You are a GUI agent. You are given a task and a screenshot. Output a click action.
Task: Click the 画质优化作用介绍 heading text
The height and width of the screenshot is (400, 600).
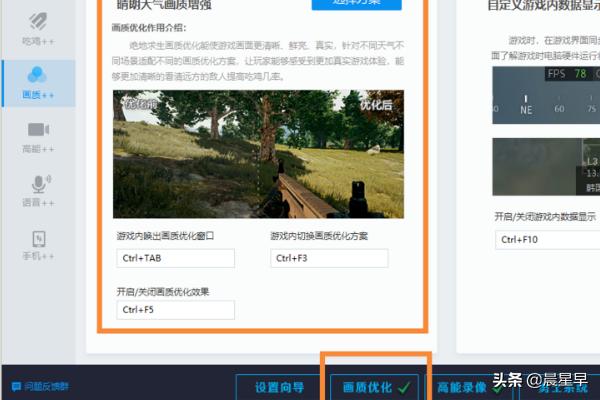(149, 28)
